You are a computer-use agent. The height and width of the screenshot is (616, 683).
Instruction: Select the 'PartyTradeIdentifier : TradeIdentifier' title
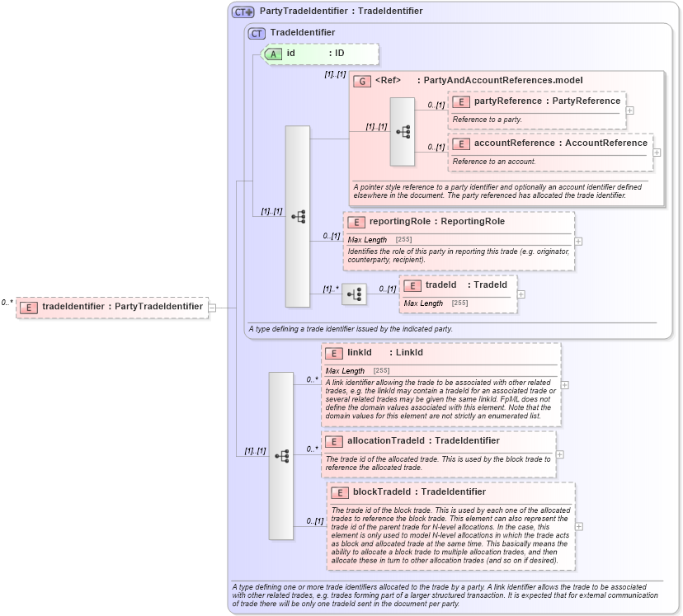(341, 11)
